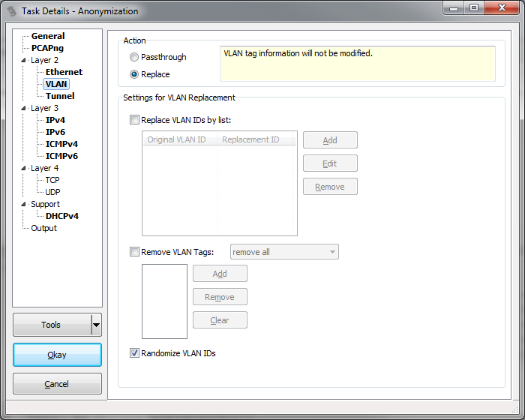
Task: Click the Cancel button
Action: (57, 384)
